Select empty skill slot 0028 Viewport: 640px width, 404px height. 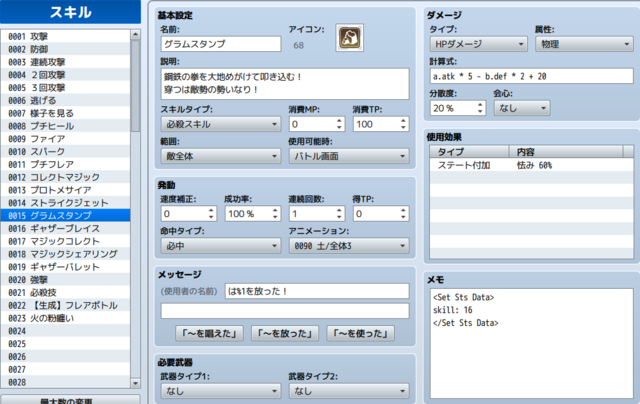65,382
